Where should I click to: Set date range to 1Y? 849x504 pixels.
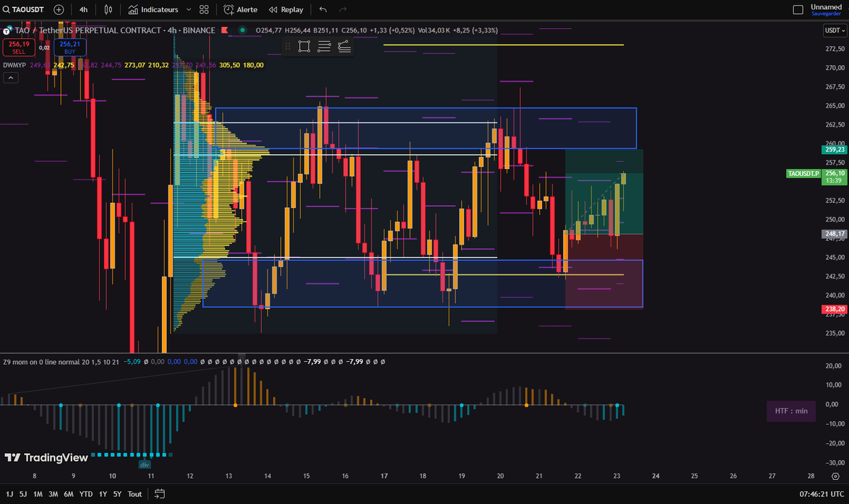(103, 494)
